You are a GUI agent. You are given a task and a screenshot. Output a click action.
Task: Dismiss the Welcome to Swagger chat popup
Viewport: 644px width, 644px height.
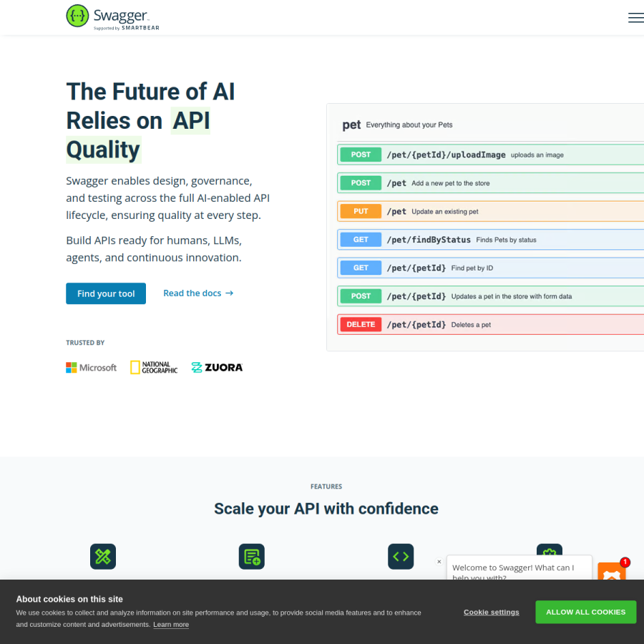(439, 562)
